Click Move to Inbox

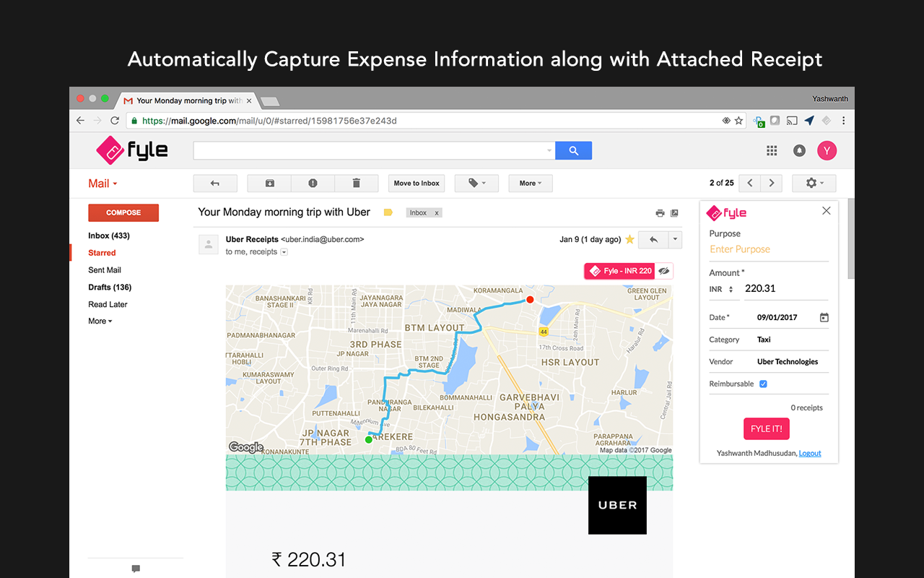pos(417,184)
